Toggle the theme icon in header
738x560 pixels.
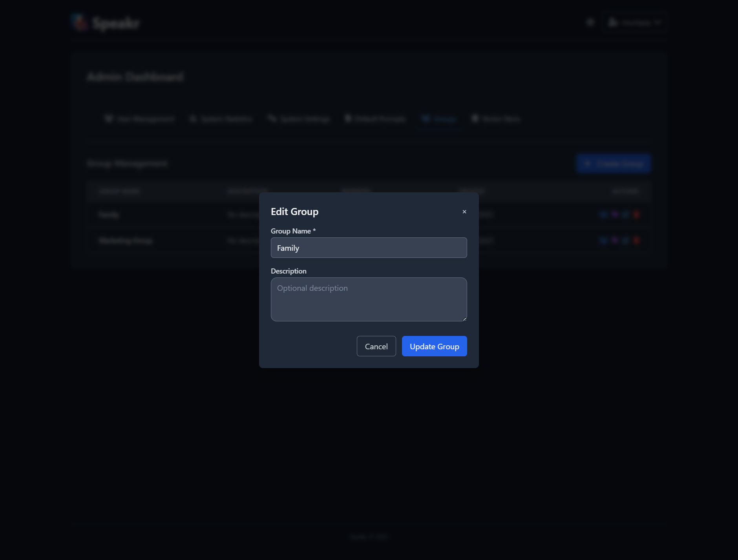[590, 22]
